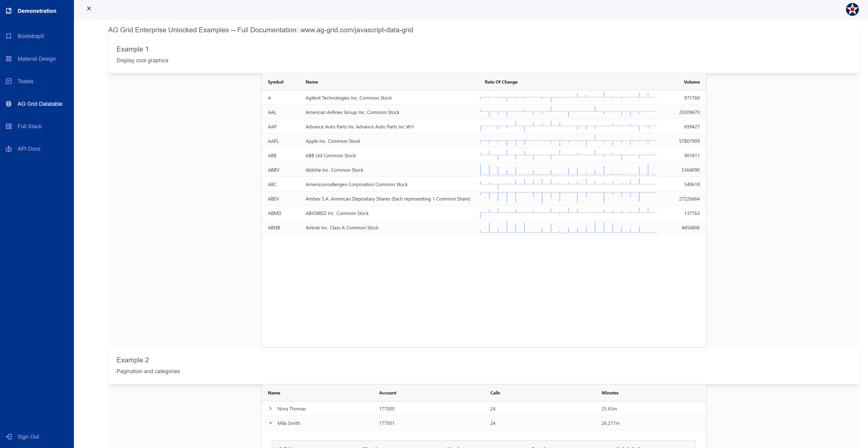Expand the Nora Thomas row
The image size is (868, 448).
click(270, 409)
